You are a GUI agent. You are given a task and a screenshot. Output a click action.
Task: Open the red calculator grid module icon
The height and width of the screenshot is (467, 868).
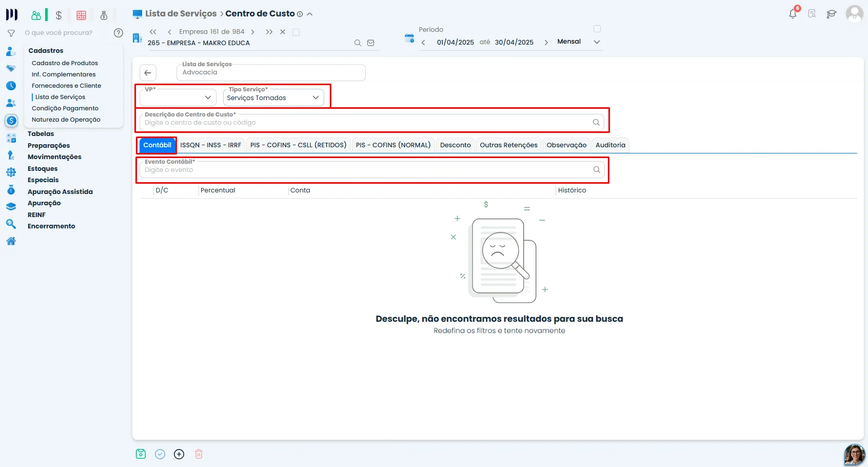(81, 15)
